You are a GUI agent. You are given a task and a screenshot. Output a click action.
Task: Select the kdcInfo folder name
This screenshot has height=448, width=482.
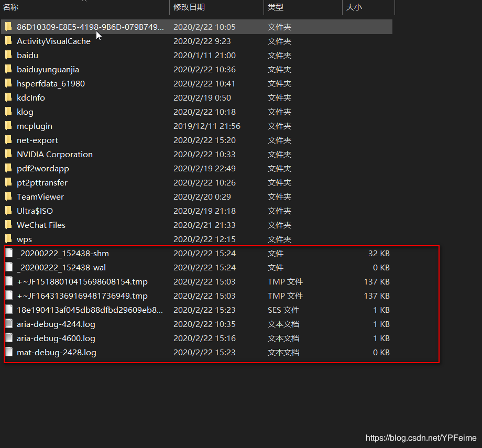31,98
